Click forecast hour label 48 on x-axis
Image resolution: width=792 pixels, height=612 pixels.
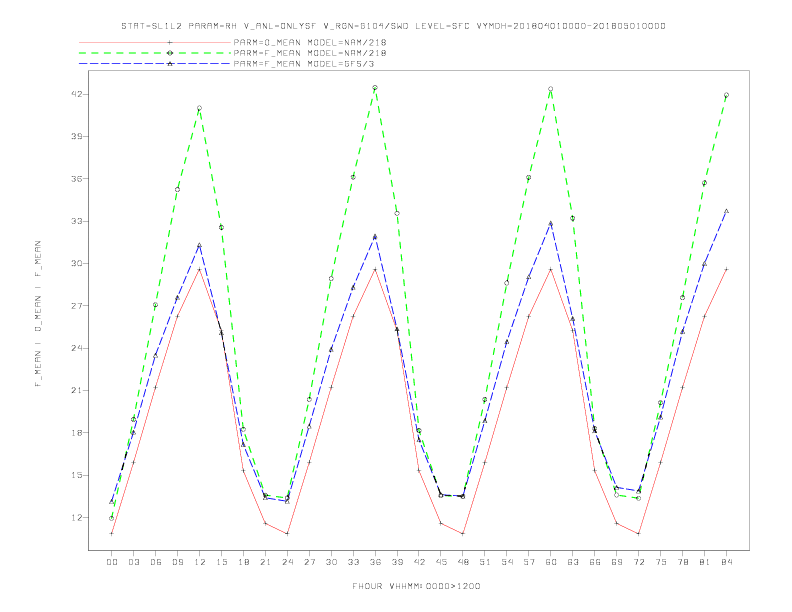click(463, 562)
